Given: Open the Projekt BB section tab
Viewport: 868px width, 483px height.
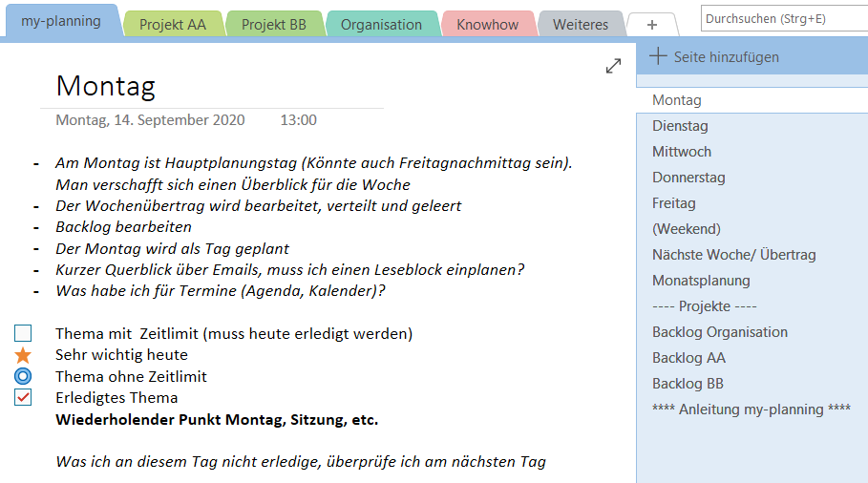Looking at the screenshot, I should tap(274, 25).
